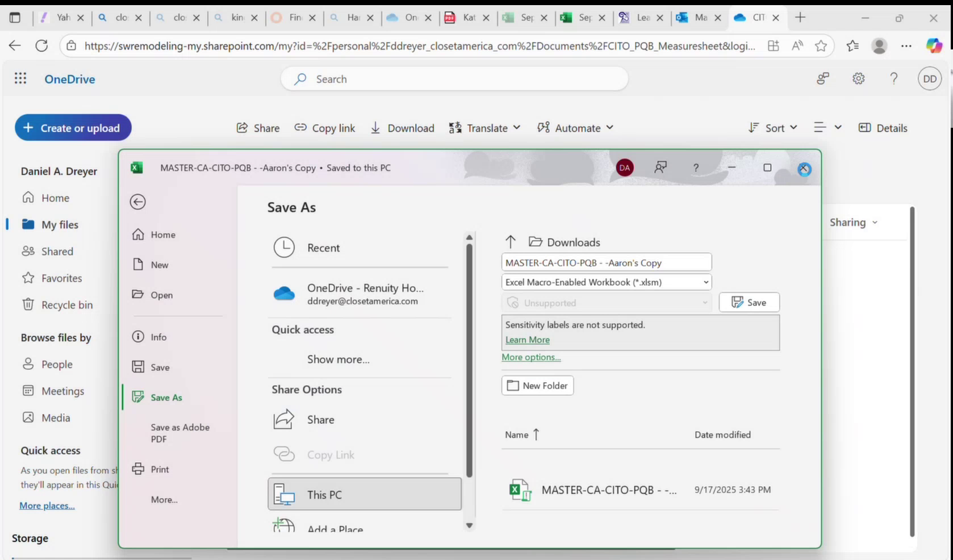This screenshot has width=953, height=560.
Task: Open the Learn More link about sensitivity labels
Action: pos(527,339)
